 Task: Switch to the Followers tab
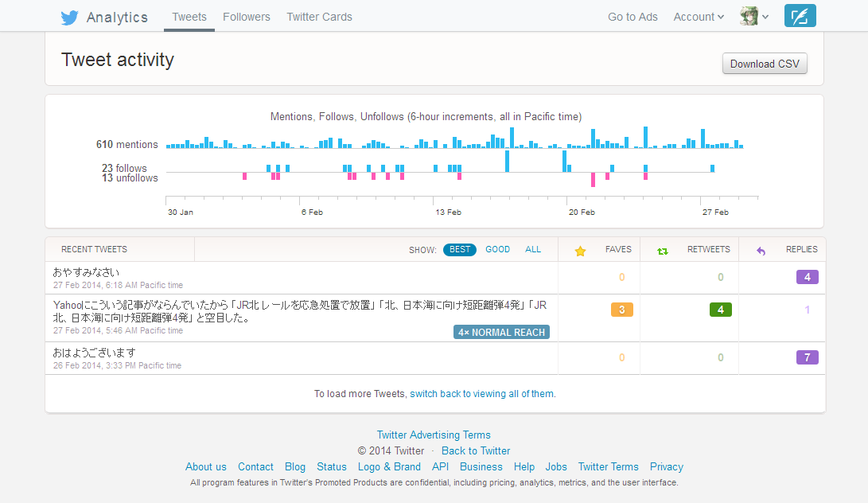click(x=247, y=17)
